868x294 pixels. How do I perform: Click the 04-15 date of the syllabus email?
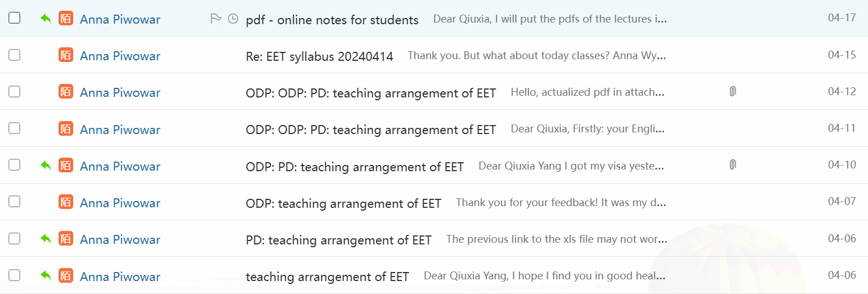[842, 55]
